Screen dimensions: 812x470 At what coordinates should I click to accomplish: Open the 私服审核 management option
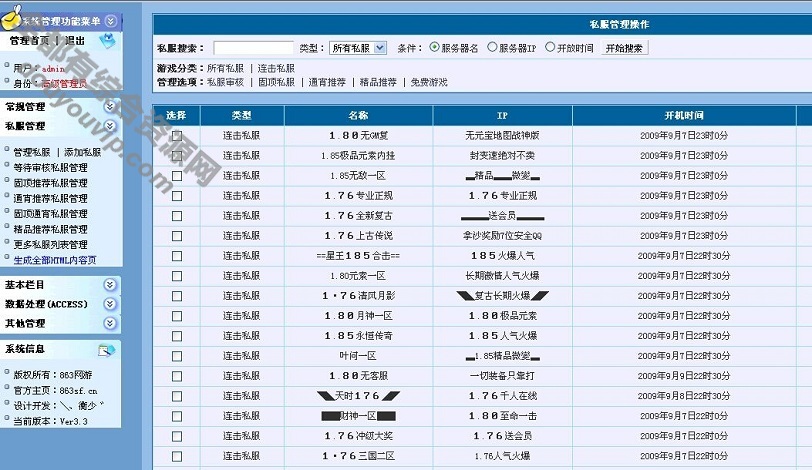click(225, 82)
